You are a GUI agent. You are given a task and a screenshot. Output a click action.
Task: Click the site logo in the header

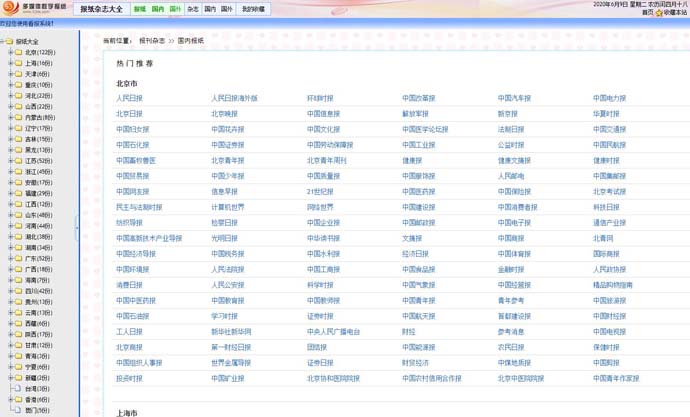(x=34, y=7)
